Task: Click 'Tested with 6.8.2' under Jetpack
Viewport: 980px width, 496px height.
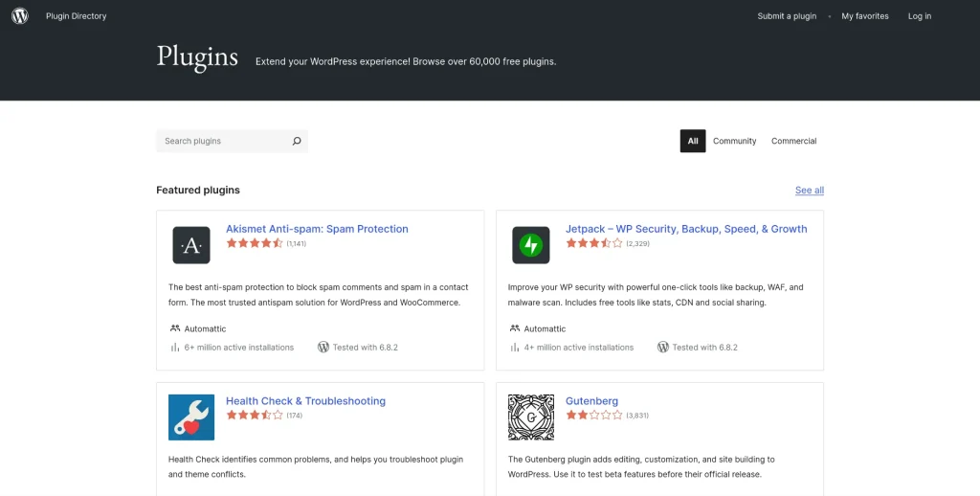Action: 705,348
